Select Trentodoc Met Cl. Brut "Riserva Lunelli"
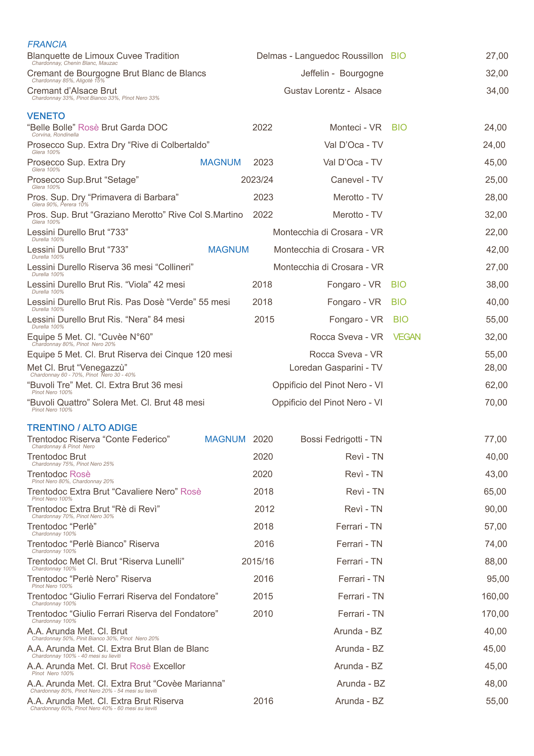 click(106, 561)
